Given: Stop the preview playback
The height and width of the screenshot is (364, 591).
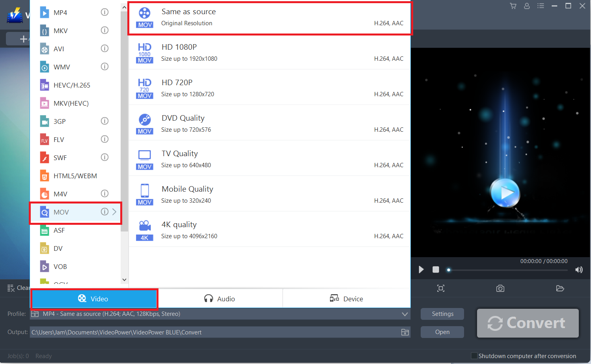Looking at the screenshot, I should (436, 270).
